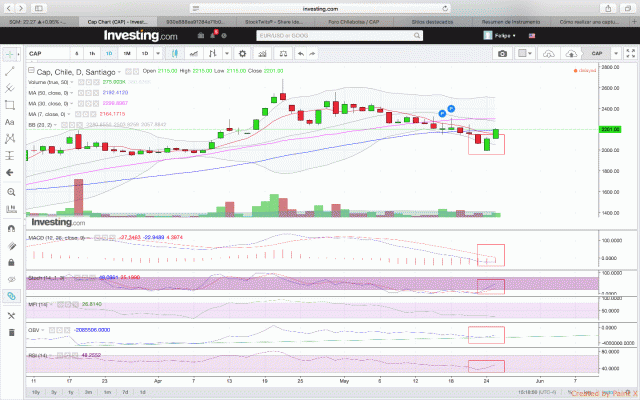Screen dimensions: 640x400
Task: Set interval to 5 minutes
Action: (77, 53)
